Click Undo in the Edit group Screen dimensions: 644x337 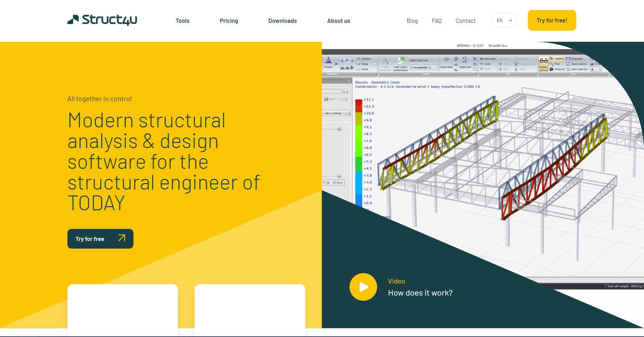(x=485, y=64)
